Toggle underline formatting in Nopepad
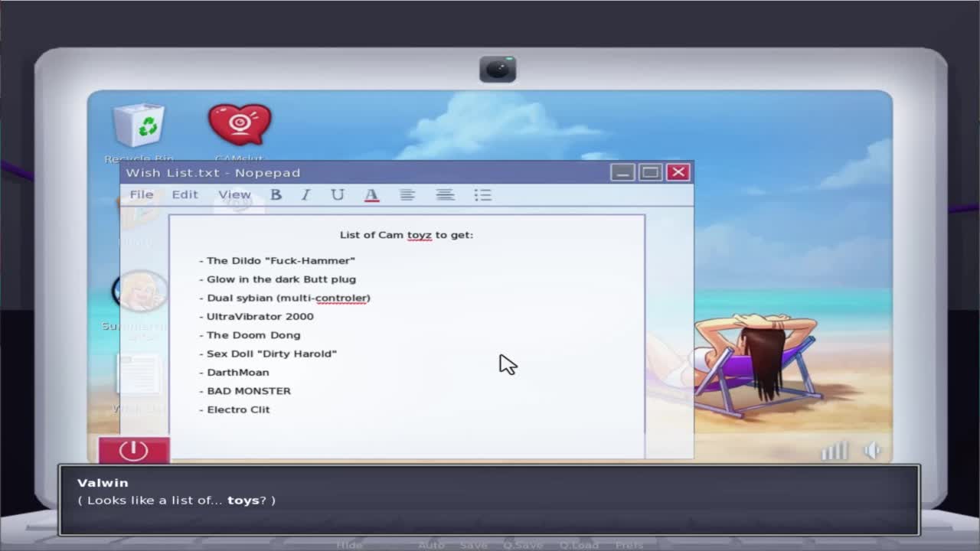 [x=337, y=195]
